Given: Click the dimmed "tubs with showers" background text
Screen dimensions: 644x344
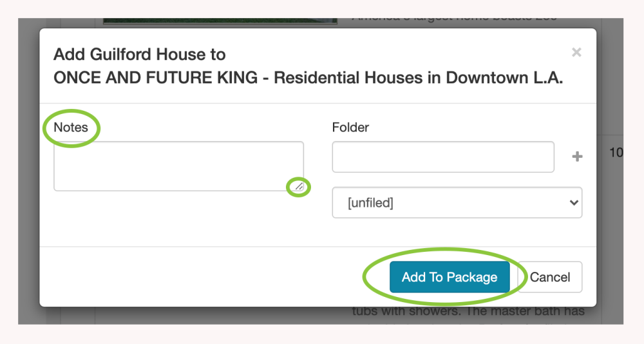Looking at the screenshot, I should tap(468, 312).
